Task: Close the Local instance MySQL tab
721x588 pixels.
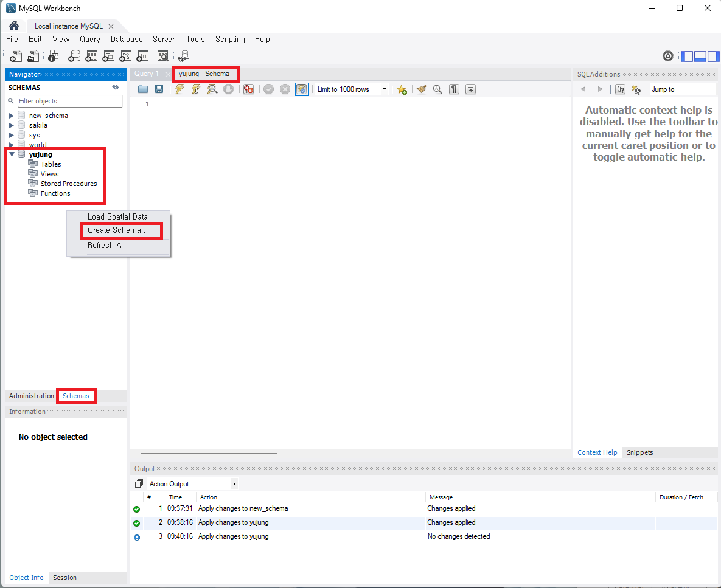Action: (x=111, y=26)
